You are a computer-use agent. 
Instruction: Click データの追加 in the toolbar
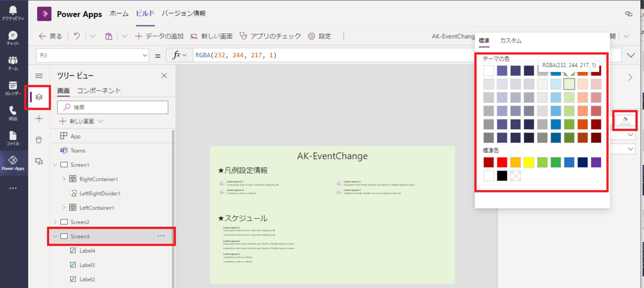point(159,36)
